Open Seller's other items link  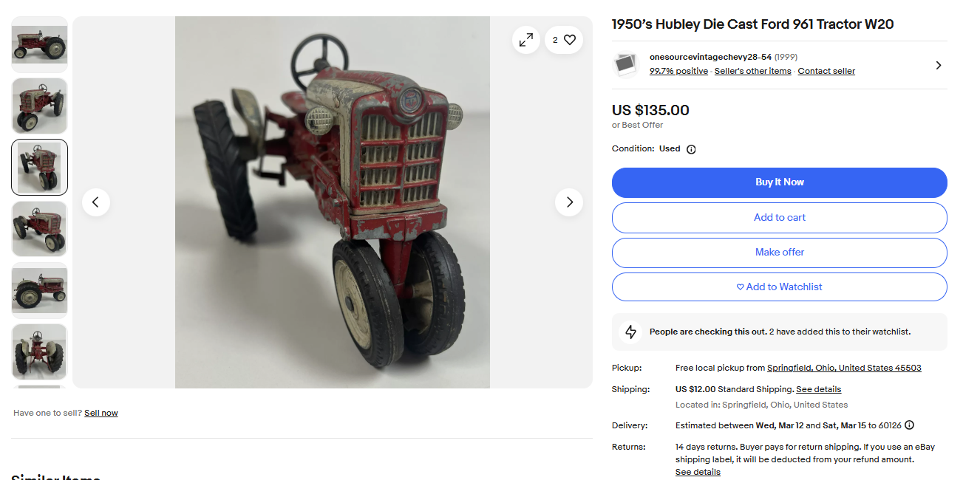click(x=752, y=71)
